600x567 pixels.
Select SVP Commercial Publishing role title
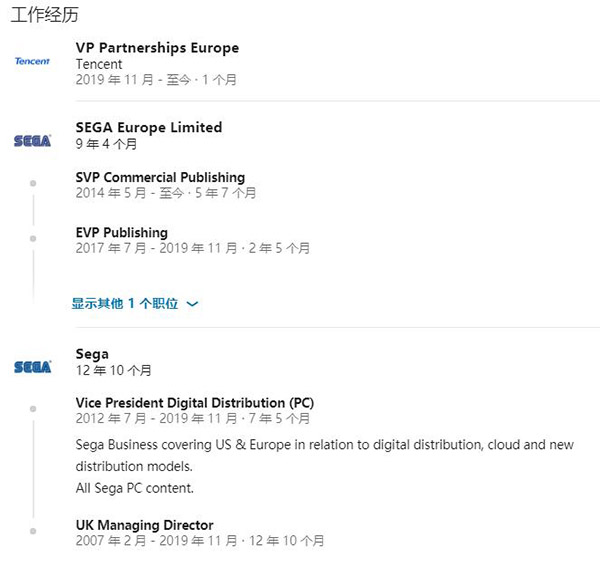tap(160, 177)
